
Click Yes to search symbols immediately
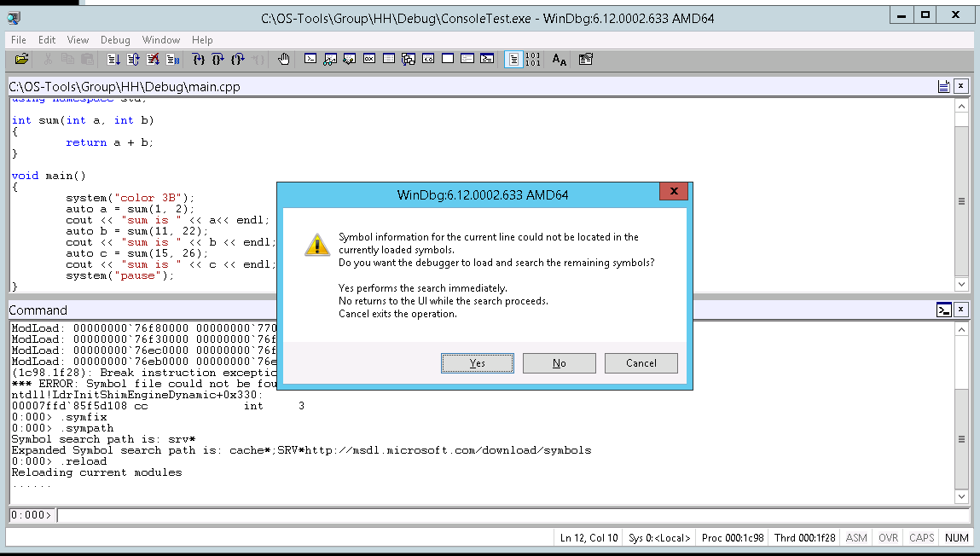point(478,363)
